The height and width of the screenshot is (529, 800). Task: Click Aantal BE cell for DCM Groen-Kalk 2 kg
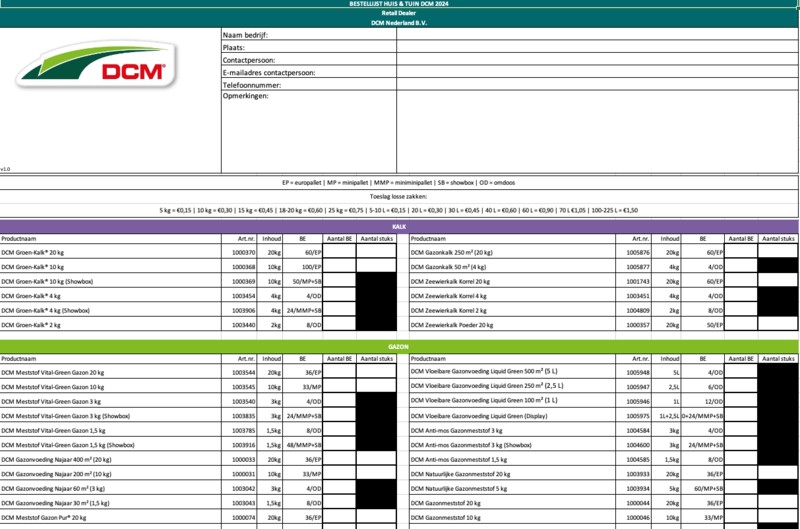[339, 324]
